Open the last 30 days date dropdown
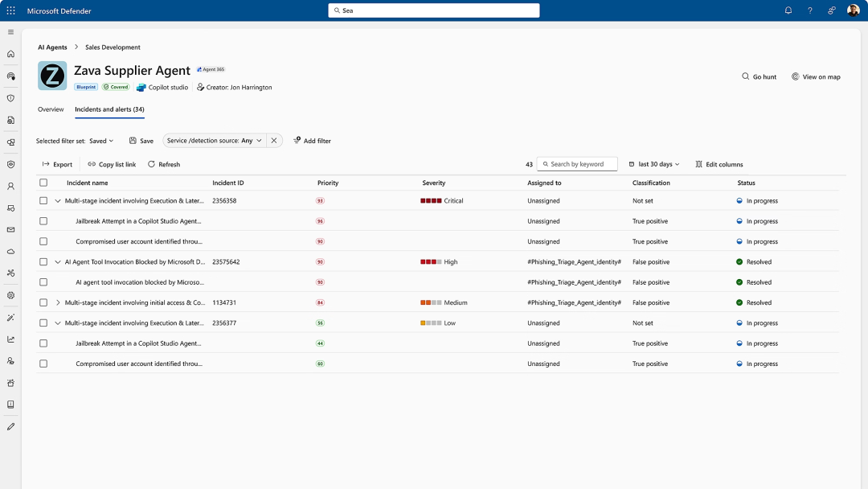The width and height of the screenshot is (868, 489). pyautogui.click(x=654, y=164)
